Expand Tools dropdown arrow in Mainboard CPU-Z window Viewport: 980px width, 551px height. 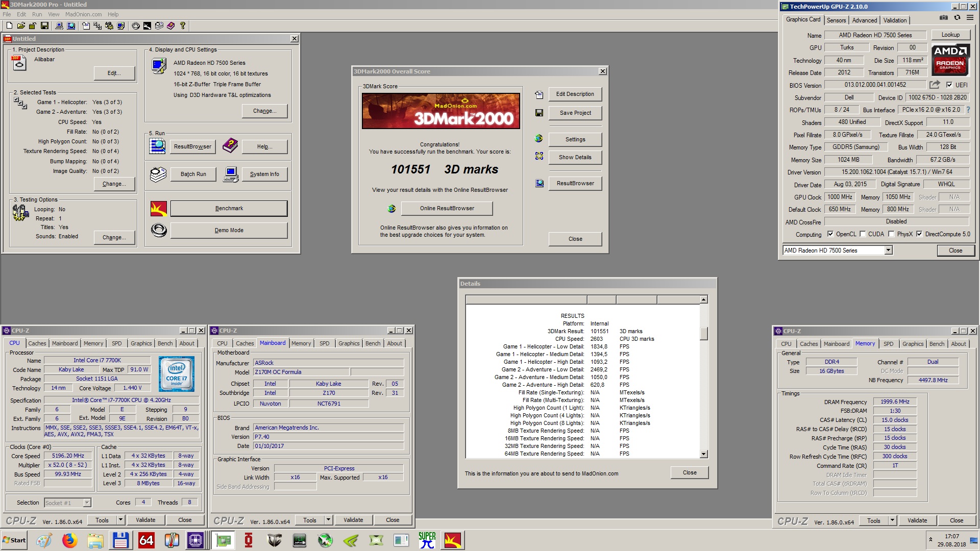328,520
